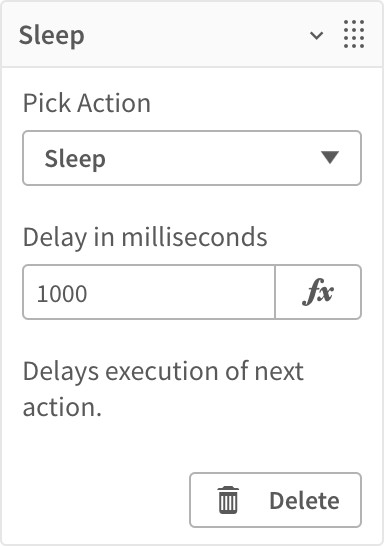This screenshot has height=546, width=384.
Task: Click the trash can icon
Action: pyautogui.click(x=228, y=500)
